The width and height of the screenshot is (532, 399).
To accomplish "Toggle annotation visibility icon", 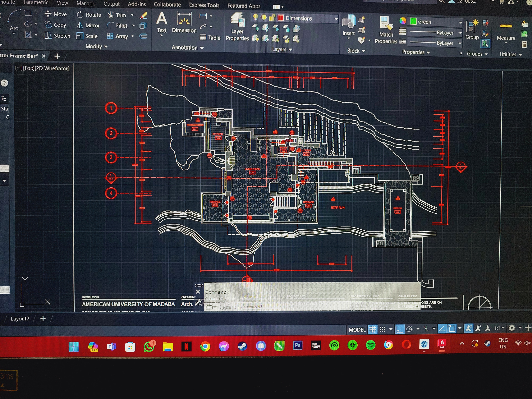I will tap(469, 328).
